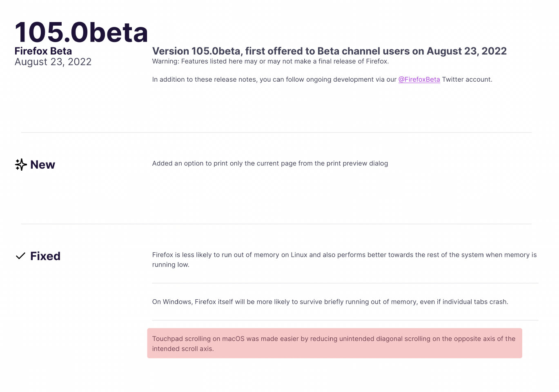Open the @FirefoxBeta Twitter link
Screen dimensions: 559x392
click(419, 79)
